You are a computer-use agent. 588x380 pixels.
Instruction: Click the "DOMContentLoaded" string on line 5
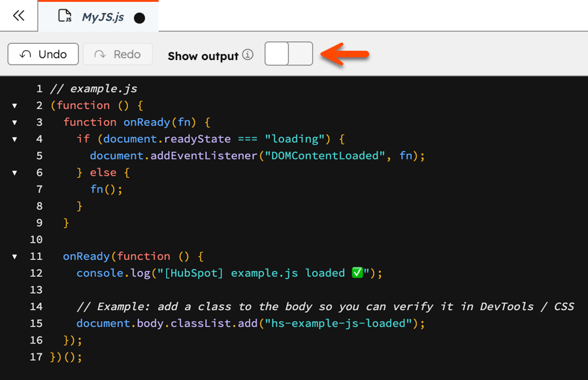click(325, 156)
